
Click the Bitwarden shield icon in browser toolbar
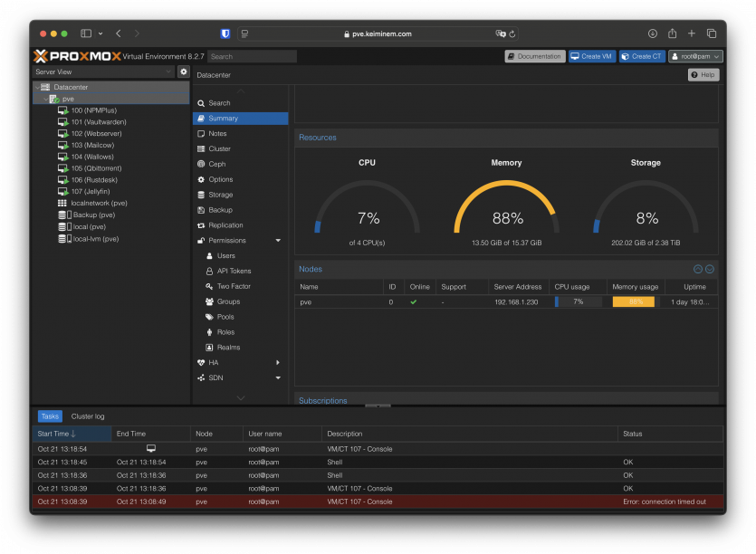(x=225, y=33)
